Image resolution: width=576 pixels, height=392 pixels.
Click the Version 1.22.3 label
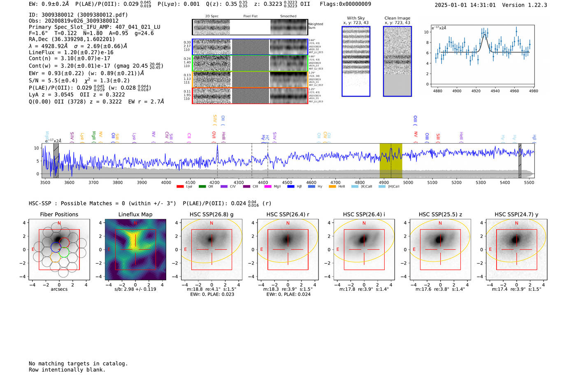525,5
